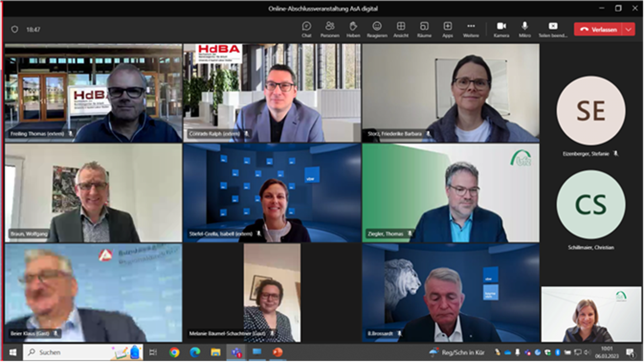Select the Freiling Thomas video tile
The image size is (644, 362).
[93, 93]
